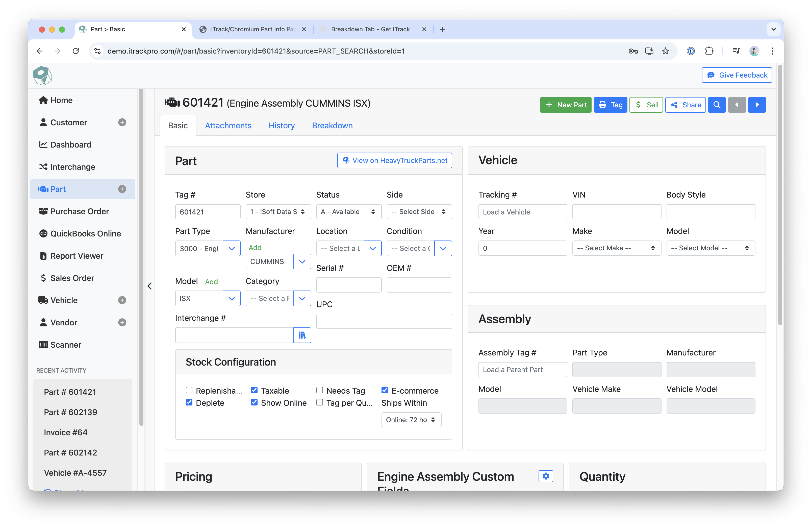Enable the Replenishable checkbox
This screenshot has width=812, height=528.
pos(189,390)
